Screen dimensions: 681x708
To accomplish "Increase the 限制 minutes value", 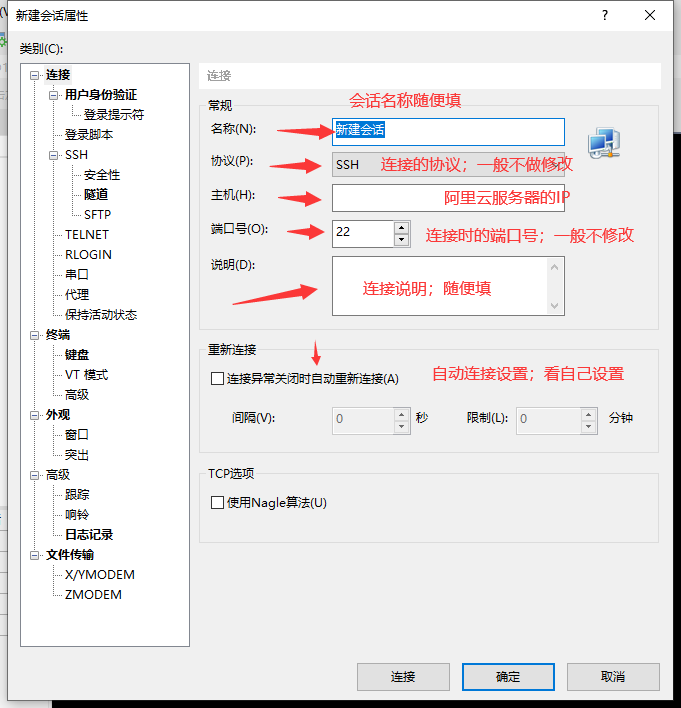I will click(588, 414).
